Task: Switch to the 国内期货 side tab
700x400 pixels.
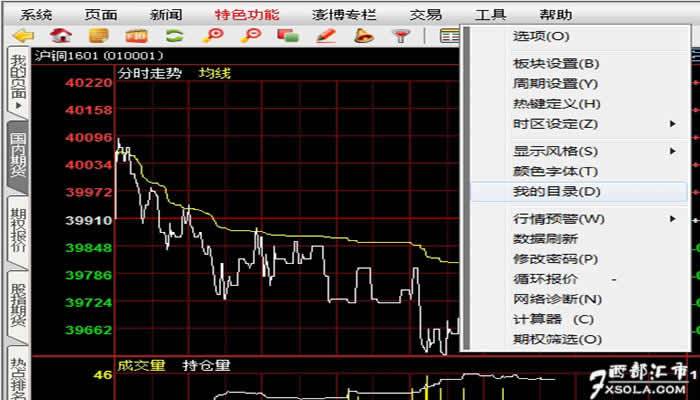Action: [18, 156]
